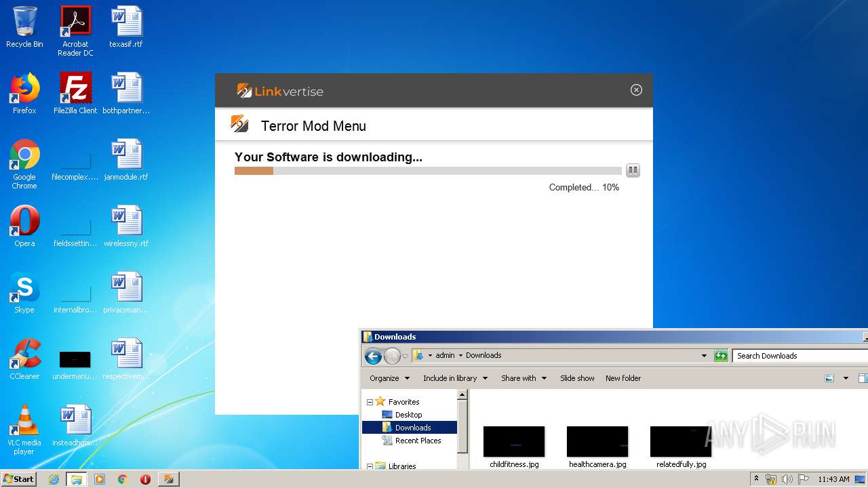Pause the software download
This screenshot has height=488, width=868.
click(x=633, y=170)
